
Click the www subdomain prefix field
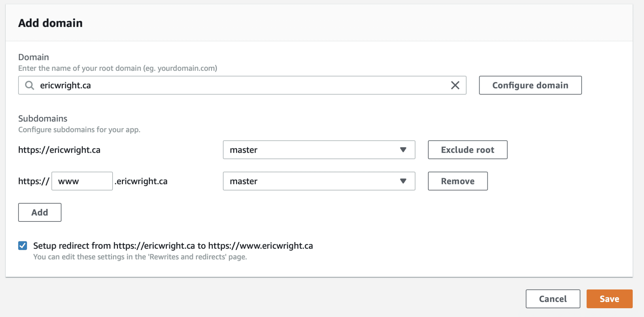82,181
